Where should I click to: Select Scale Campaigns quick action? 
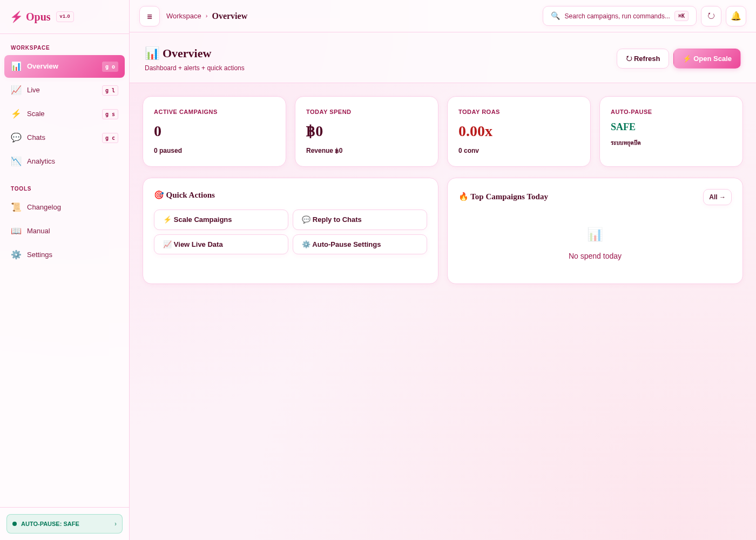tap(221, 220)
